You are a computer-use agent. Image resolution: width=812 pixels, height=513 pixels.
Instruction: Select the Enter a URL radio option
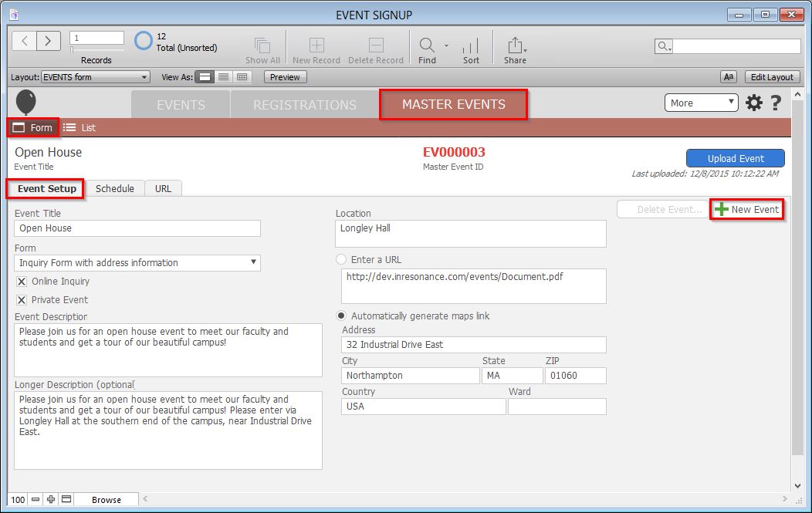(x=341, y=260)
